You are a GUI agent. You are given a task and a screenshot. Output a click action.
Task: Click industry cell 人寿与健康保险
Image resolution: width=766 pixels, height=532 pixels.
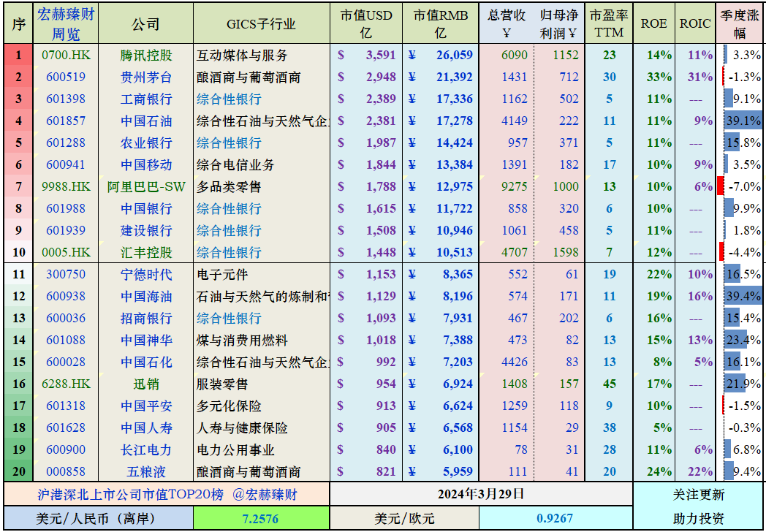tap(262, 428)
